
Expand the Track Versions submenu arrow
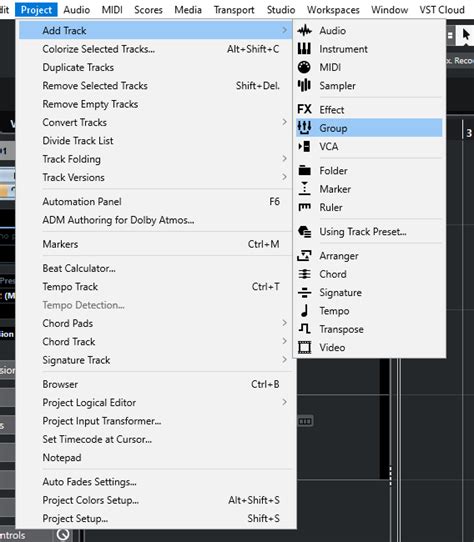pyautogui.click(x=284, y=177)
